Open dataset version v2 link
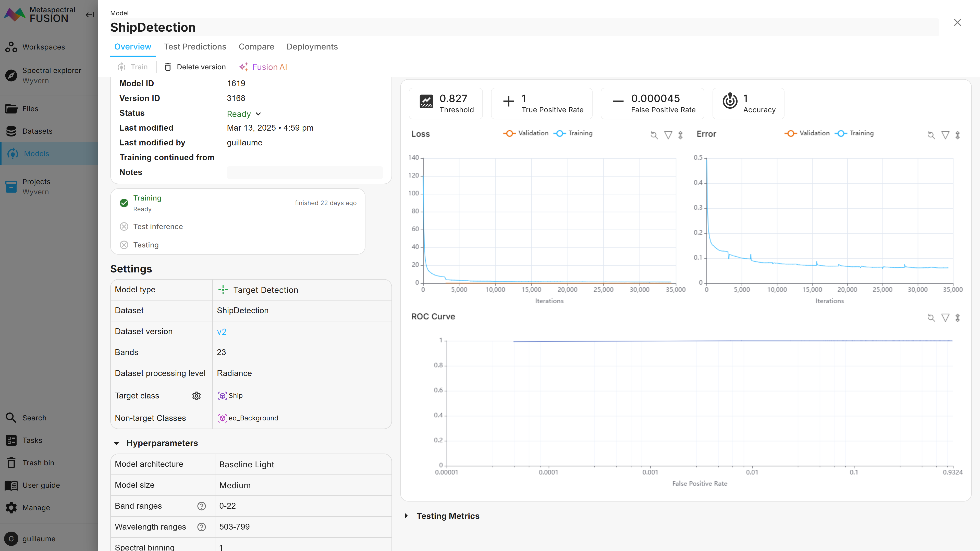This screenshot has width=980, height=551. (x=222, y=332)
